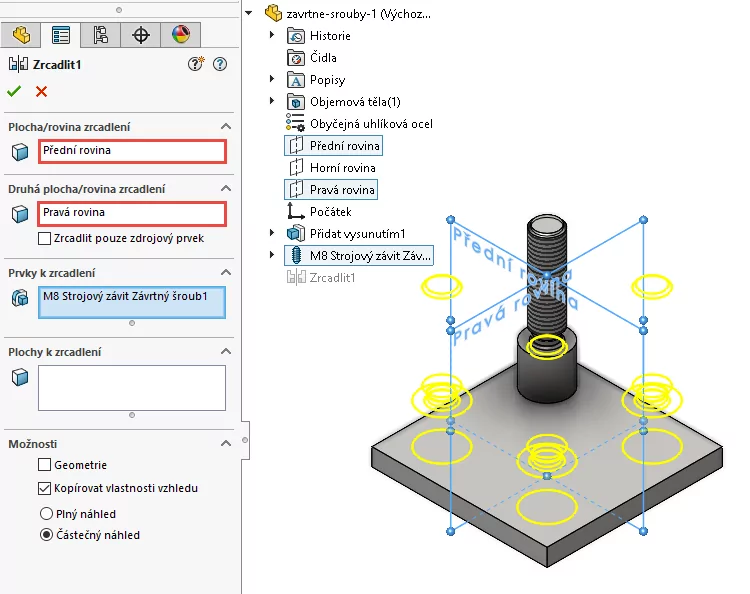Open the FeatureManager design tree tab
This screenshot has height=594, width=750.
(21, 35)
